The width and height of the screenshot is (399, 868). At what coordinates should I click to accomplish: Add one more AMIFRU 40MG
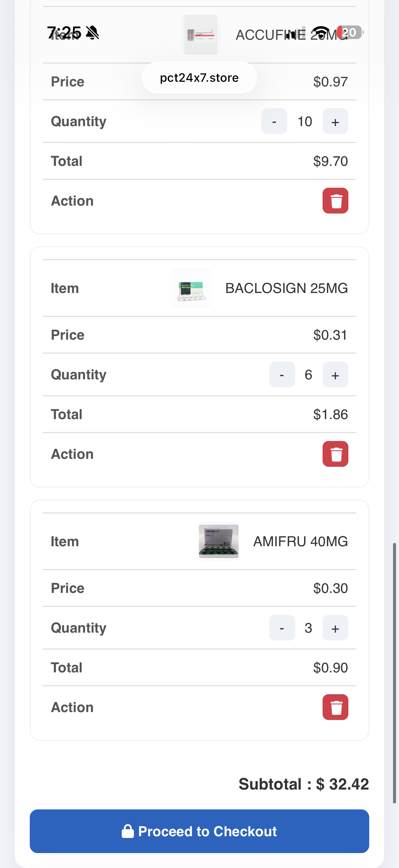(x=335, y=628)
